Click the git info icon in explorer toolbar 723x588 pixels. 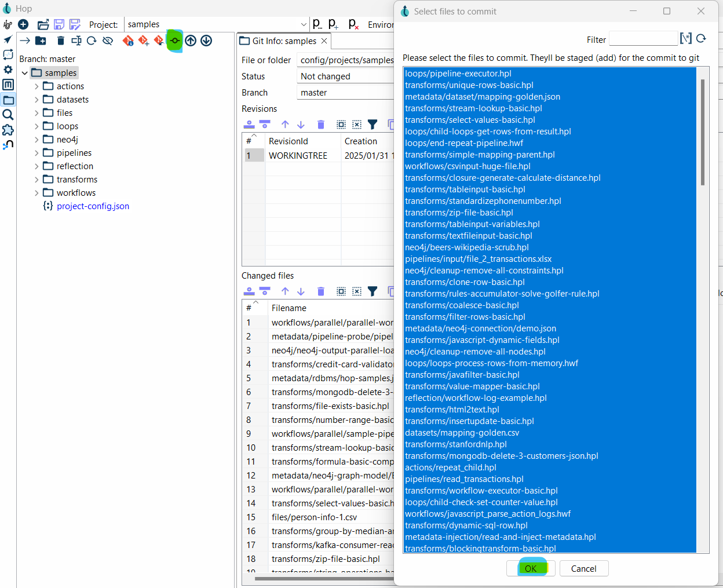[128, 41]
